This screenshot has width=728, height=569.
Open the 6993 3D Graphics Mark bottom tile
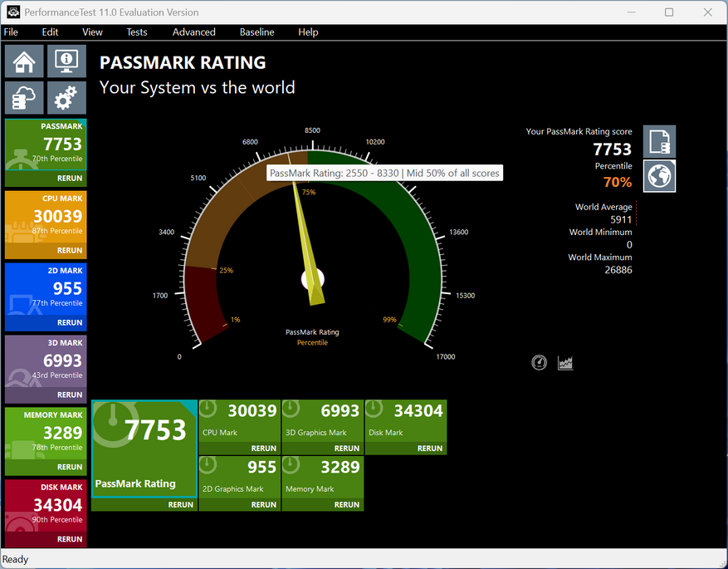(x=323, y=421)
